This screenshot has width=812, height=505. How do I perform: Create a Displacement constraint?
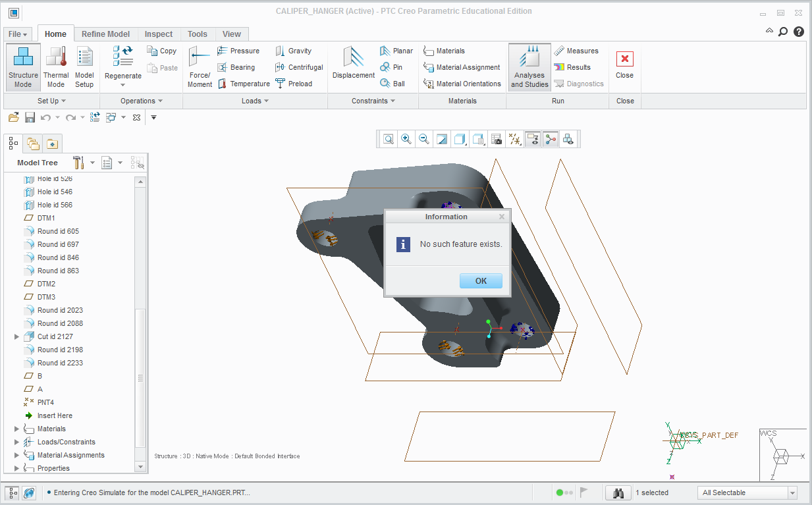(x=354, y=64)
